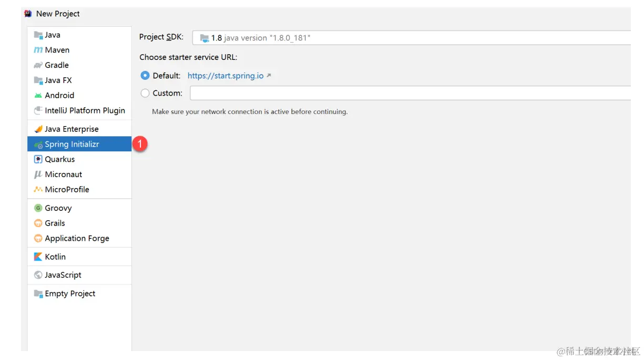Select MicroProfile label
Image resolution: width=644 pixels, height=360 pixels.
[67, 189]
